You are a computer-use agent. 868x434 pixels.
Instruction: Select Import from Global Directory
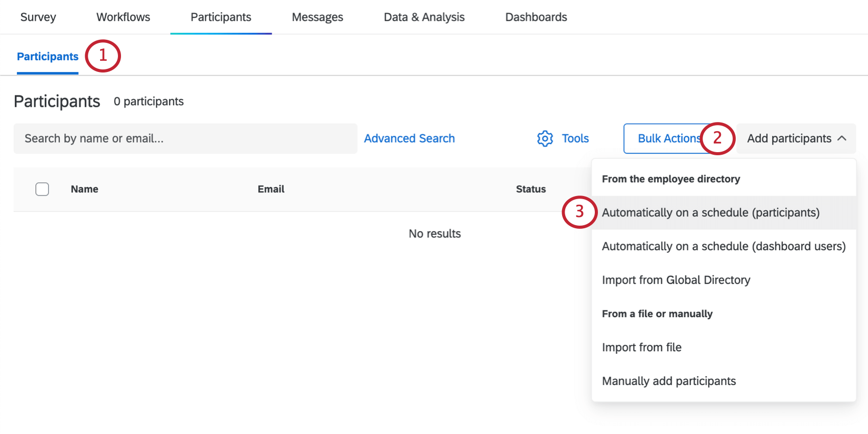(676, 280)
